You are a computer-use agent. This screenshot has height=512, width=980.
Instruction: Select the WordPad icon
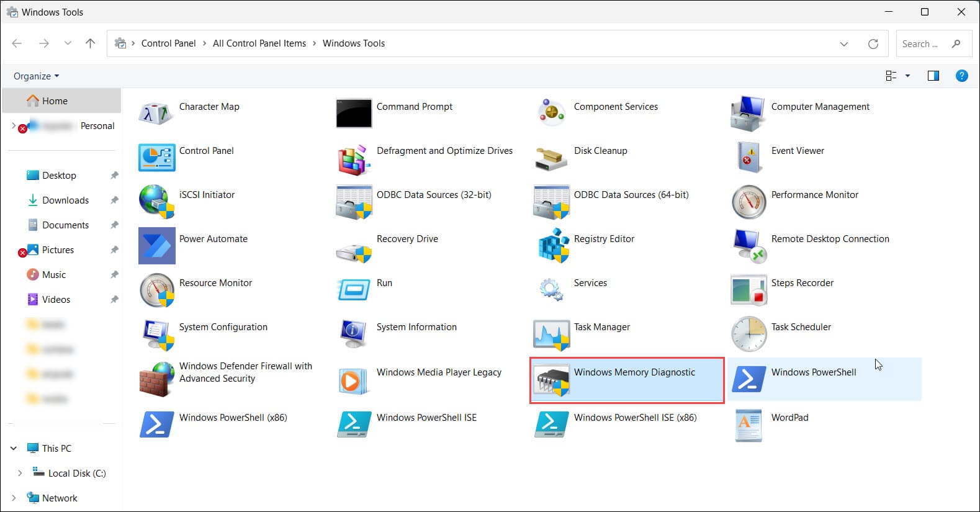(x=748, y=425)
